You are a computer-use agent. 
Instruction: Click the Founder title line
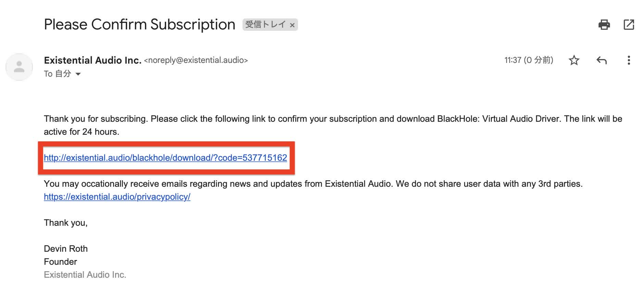click(60, 262)
